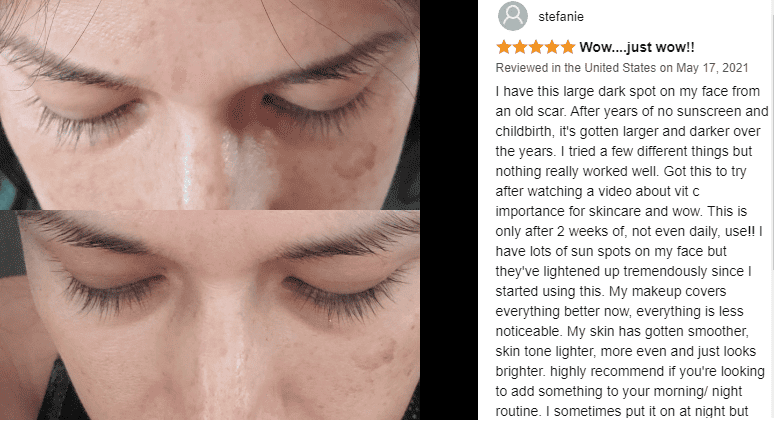This screenshot has width=774, height=425.
Task: Open the bottom after photo of the face
Action: [x=210, y=315]
